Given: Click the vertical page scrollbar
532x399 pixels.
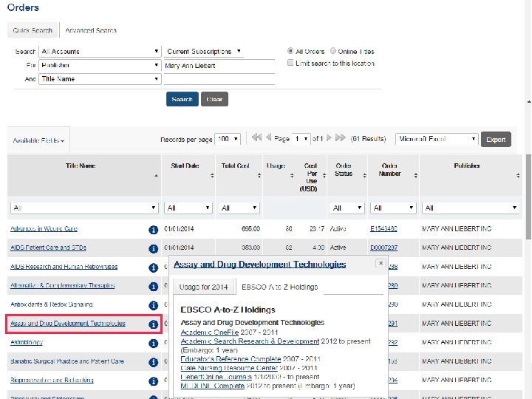Looking at the screenshot, I should [x=528, y=197].
